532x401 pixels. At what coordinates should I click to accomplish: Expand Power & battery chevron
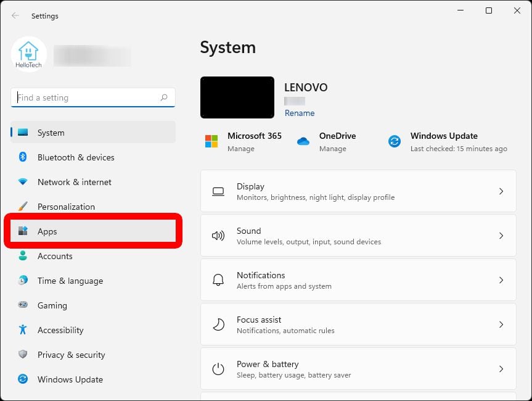coord(501,369)
